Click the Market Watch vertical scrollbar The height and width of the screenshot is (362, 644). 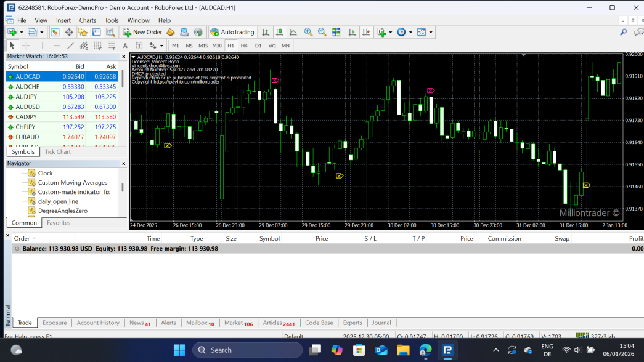[x=123, y=79]
